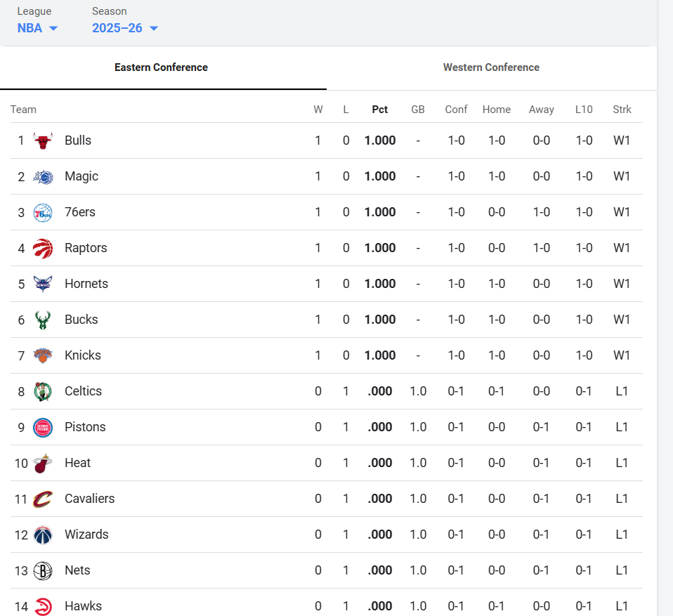
Task: Click the Celtics team logo
Action: [x=43, y=391]
